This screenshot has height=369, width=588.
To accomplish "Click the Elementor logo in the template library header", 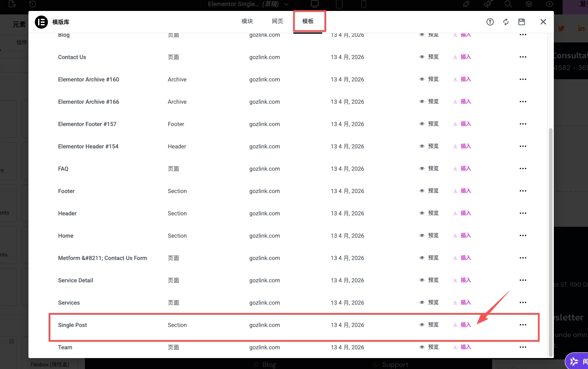I will (41, 22).
